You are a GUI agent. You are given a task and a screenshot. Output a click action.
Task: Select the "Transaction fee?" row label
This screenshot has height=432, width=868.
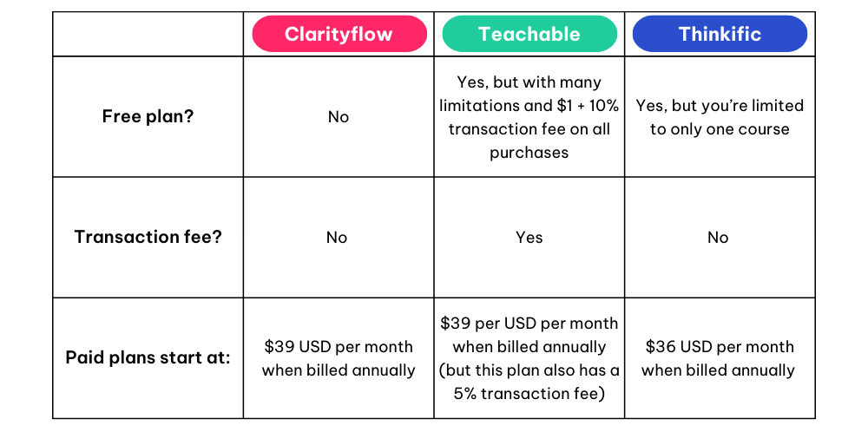(148, 237)
